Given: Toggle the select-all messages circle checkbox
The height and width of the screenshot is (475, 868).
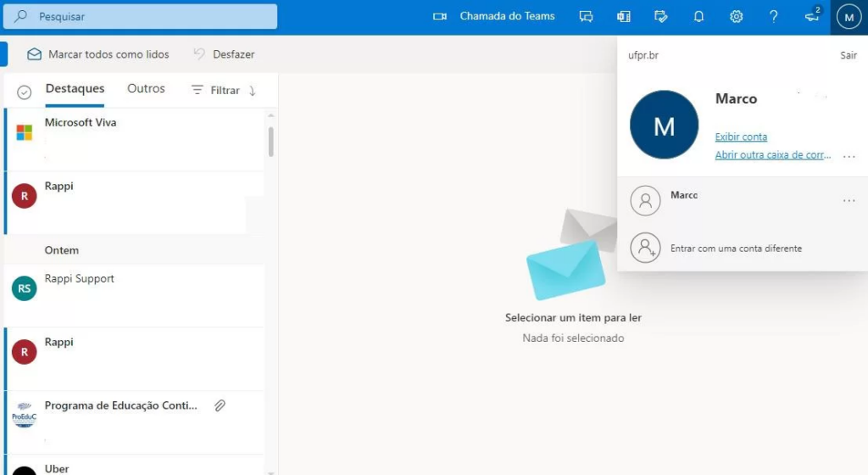Looking at the screenshot, I should 25,92.
